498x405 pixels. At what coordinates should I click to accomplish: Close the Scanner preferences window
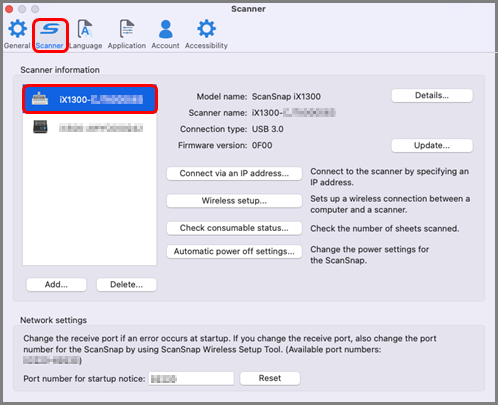[x=9, y=9]
